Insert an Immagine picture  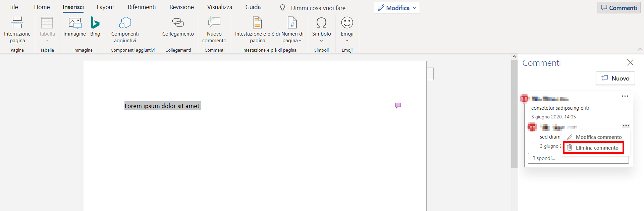pos(74,27)
